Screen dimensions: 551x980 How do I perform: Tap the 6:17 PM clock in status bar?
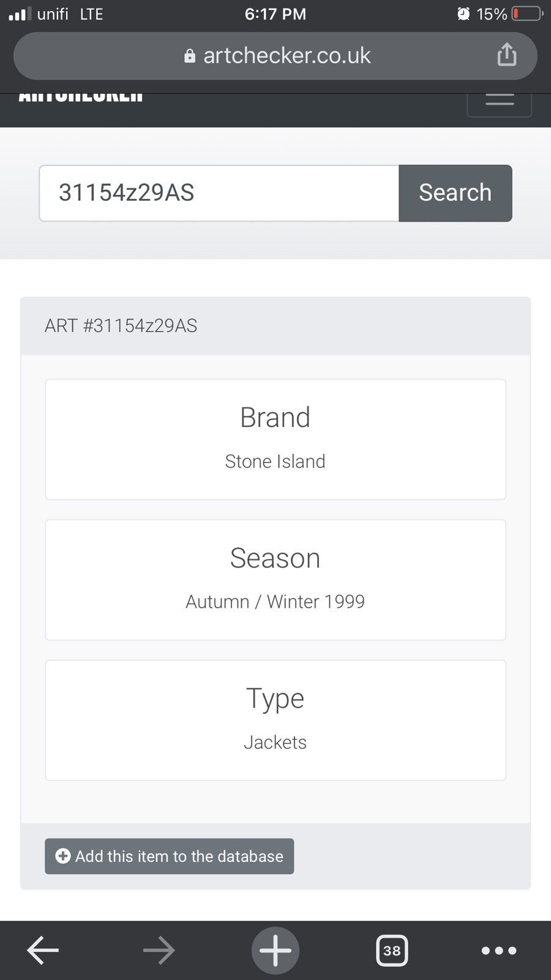[x=275, y=13]
